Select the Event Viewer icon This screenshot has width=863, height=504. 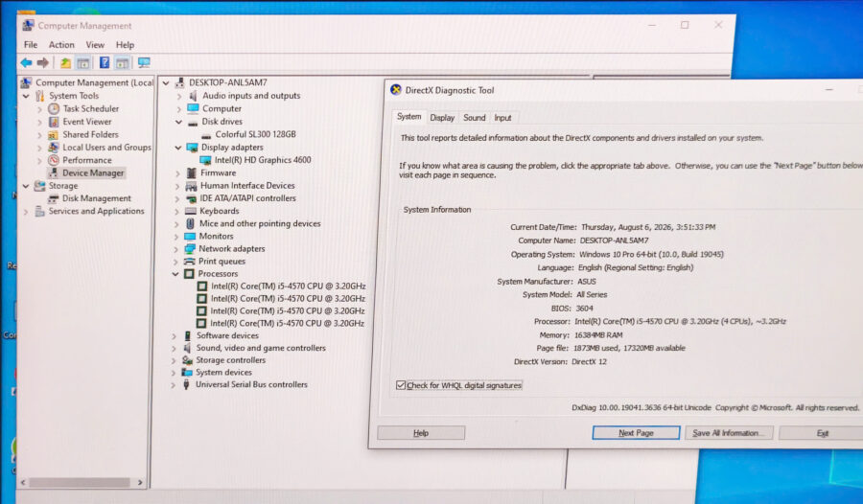54,122
